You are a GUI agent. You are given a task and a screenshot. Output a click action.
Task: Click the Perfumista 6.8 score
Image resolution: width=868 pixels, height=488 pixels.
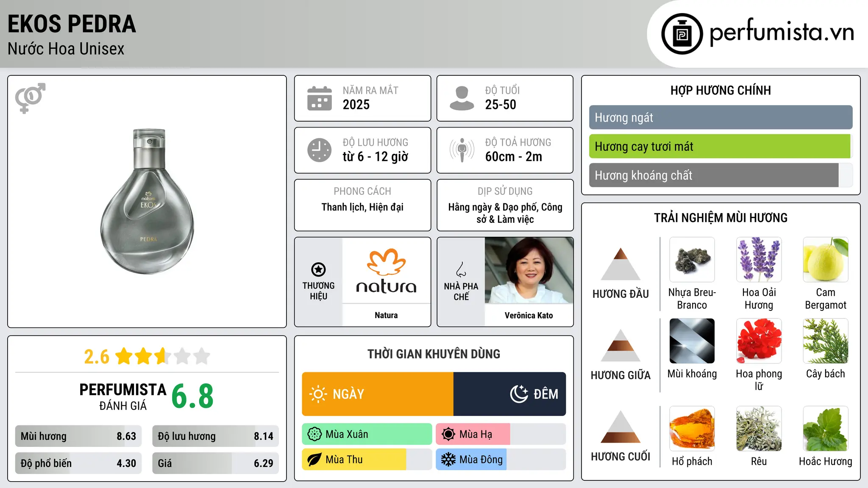click(x=192, y=396)
